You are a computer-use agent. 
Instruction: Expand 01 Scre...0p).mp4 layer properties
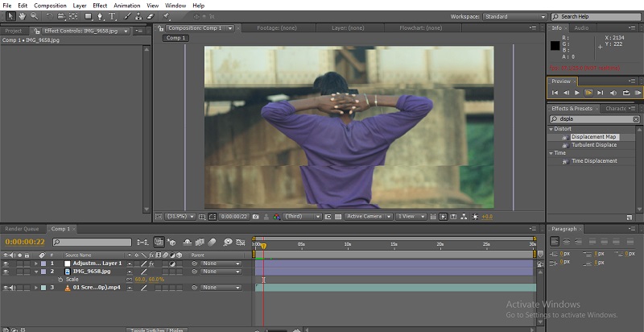[x=36, y=288]
